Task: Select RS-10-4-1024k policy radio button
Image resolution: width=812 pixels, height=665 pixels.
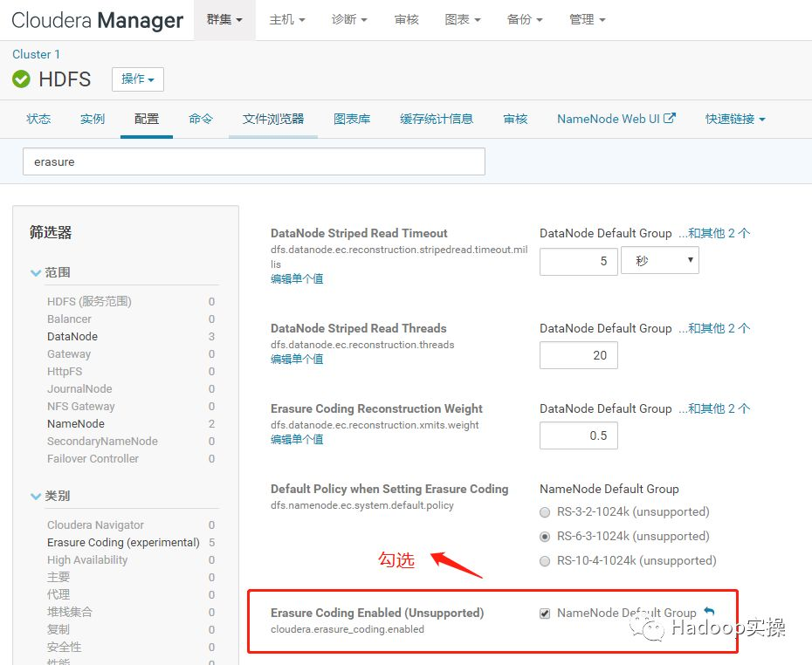Action: [x=545, y=561]
